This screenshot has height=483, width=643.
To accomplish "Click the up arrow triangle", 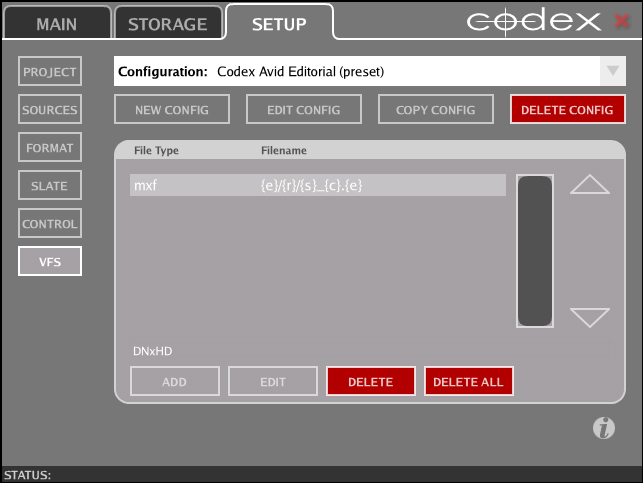I will pos(590,184).
